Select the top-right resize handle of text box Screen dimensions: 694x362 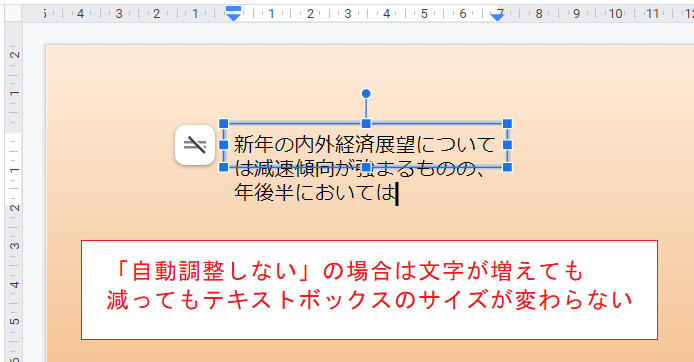click(508, 123)
